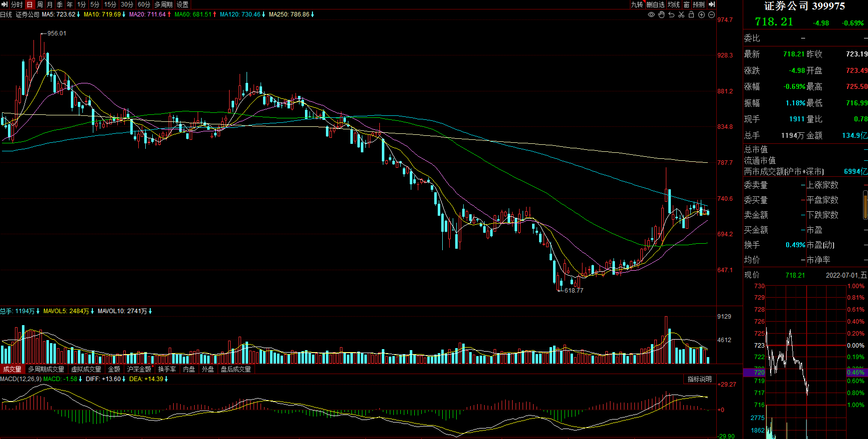Screen dimensions: 868x439
Task: Click the undo arrow icon above chart
Action: [671, 14]
